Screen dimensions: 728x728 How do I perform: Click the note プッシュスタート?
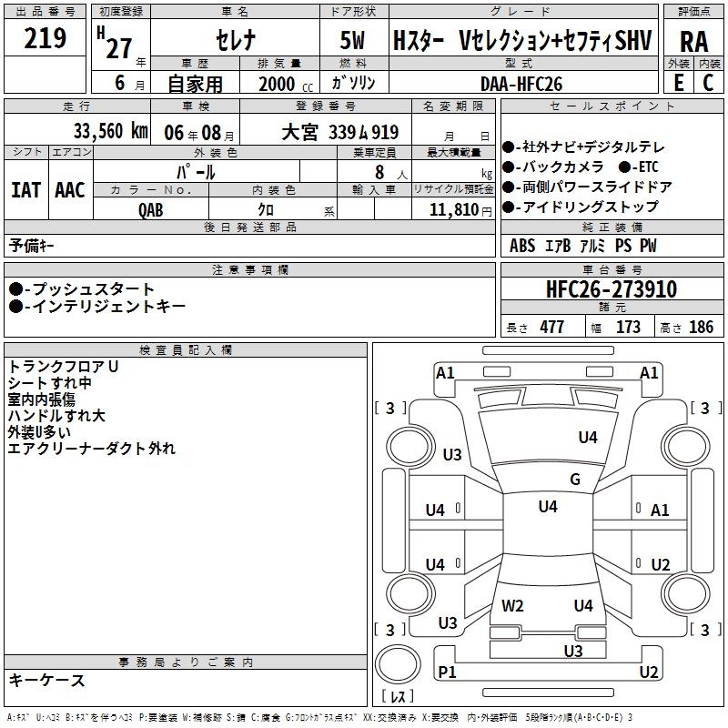pyautogui.click(x=82, y=289)
